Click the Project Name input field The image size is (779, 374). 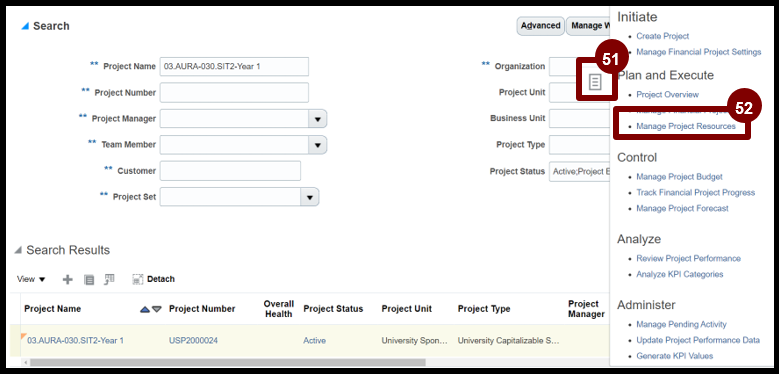(x=234, y=67)
